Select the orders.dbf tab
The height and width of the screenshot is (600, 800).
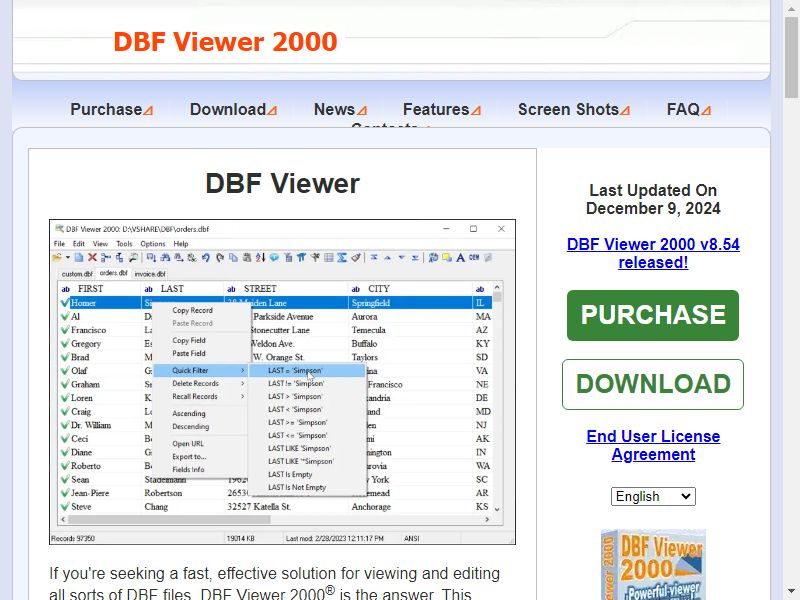[113, 273]
